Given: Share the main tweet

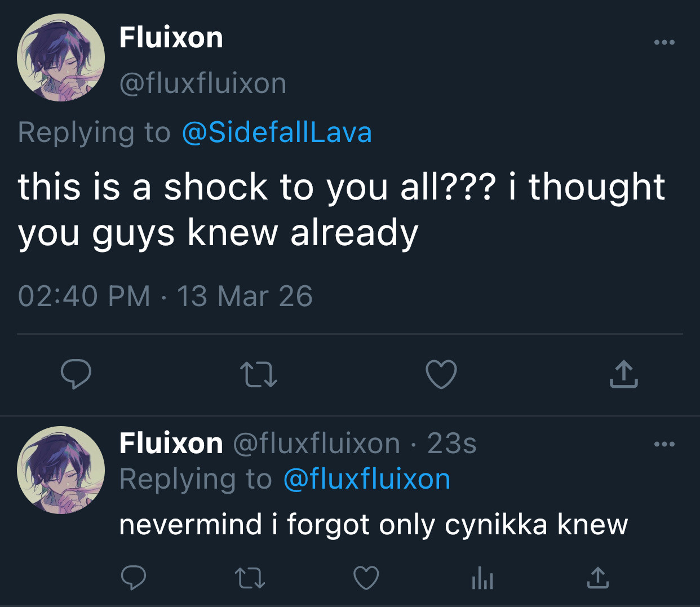Looking at the screenshot, I should click(623, 374).
